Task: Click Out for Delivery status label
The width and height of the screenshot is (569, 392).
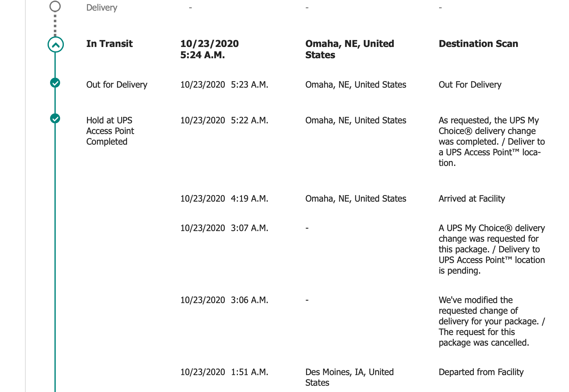Action: (x=117, y=85)
